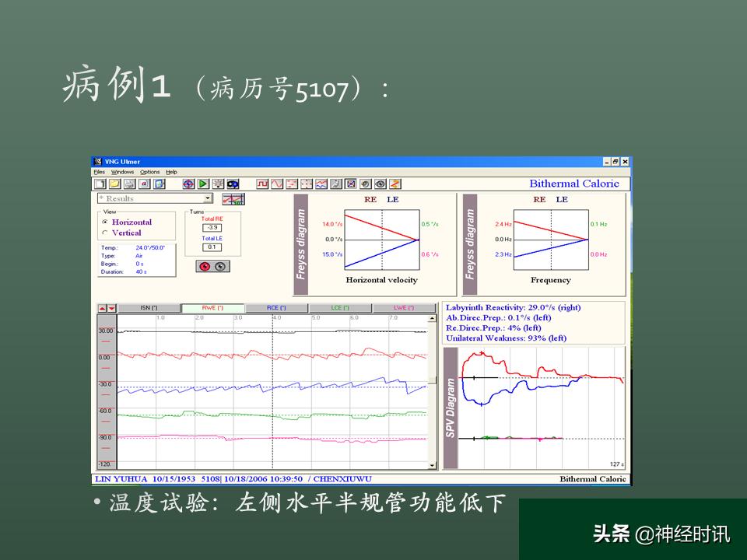Click the graph analysis icon beside Results

(x=234, y=199)
